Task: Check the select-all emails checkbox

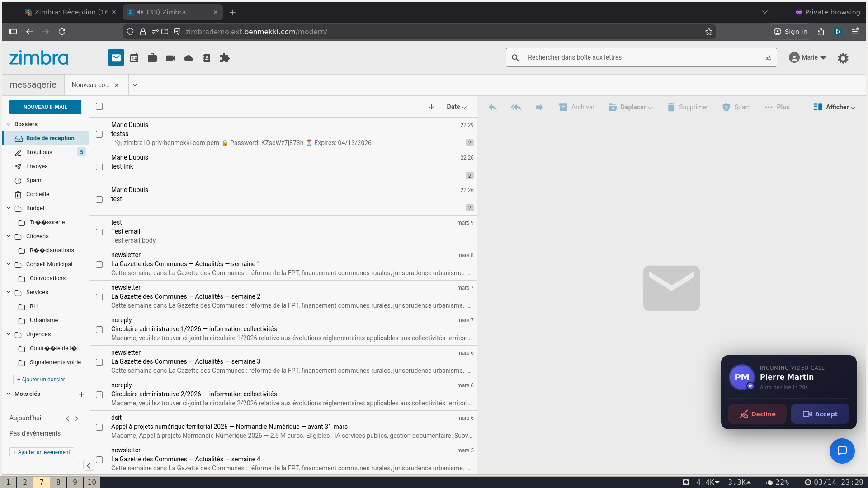Action: (x=99, y=106)
